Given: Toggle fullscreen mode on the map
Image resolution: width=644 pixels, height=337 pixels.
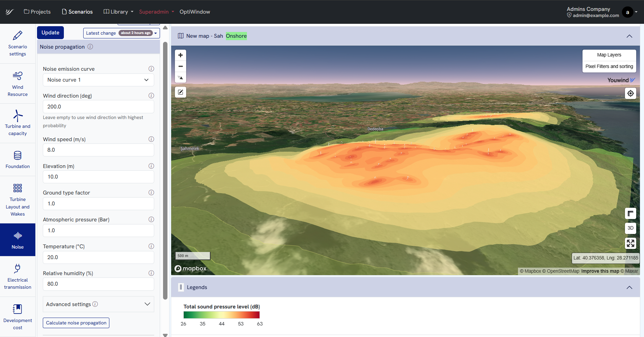Looking at the screenshot, I should [x=630, y=243].
